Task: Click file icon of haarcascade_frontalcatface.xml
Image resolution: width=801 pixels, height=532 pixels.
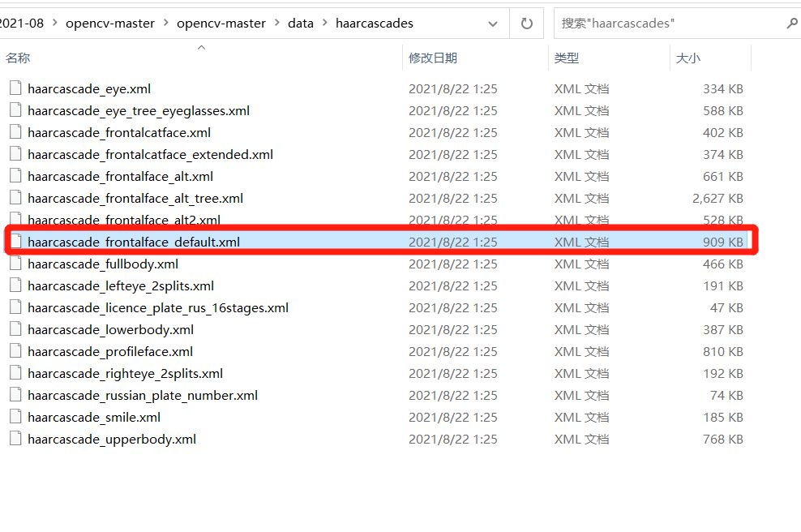Action: point(16,132)
